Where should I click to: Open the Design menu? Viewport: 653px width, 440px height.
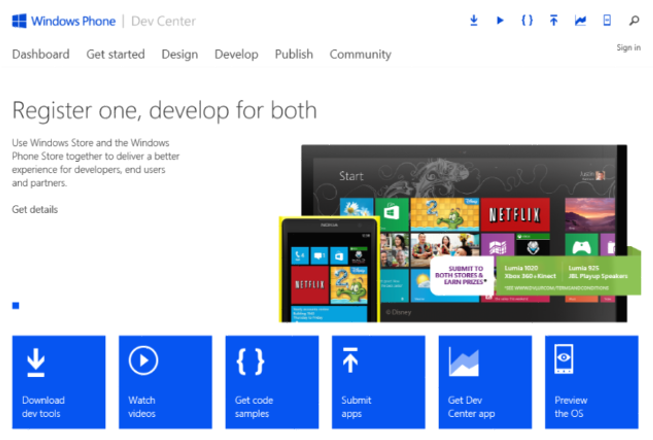(x=179, y=55)
